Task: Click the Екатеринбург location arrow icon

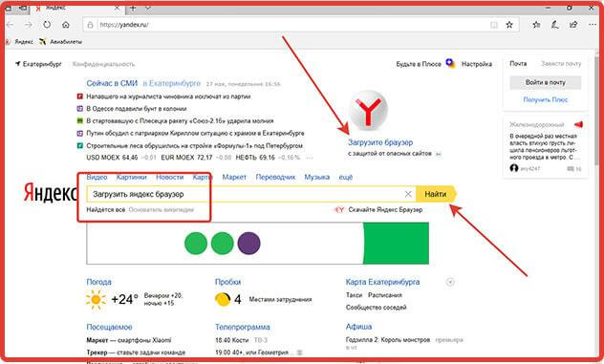Action: (x=17, y=64)
